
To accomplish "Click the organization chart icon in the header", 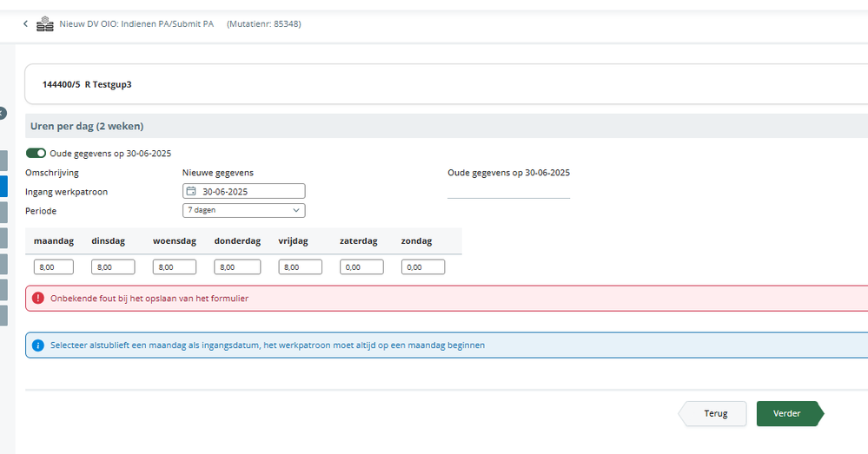I will (45, 23).
